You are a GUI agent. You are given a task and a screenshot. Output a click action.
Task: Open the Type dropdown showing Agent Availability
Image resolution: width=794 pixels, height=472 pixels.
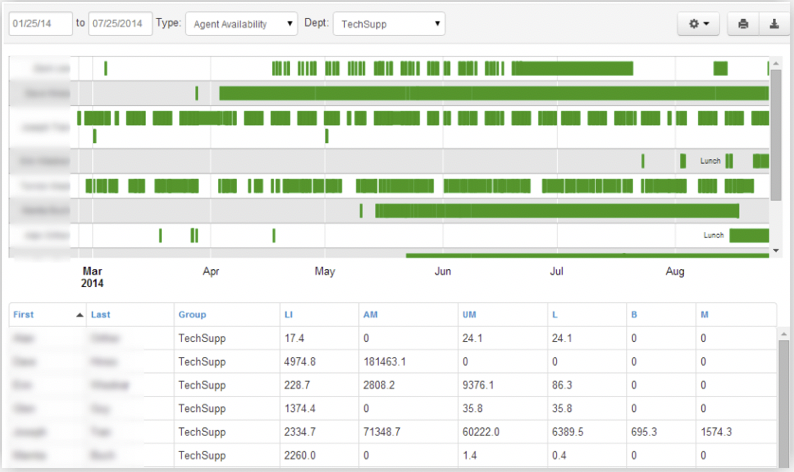click(x=242, y=23)
